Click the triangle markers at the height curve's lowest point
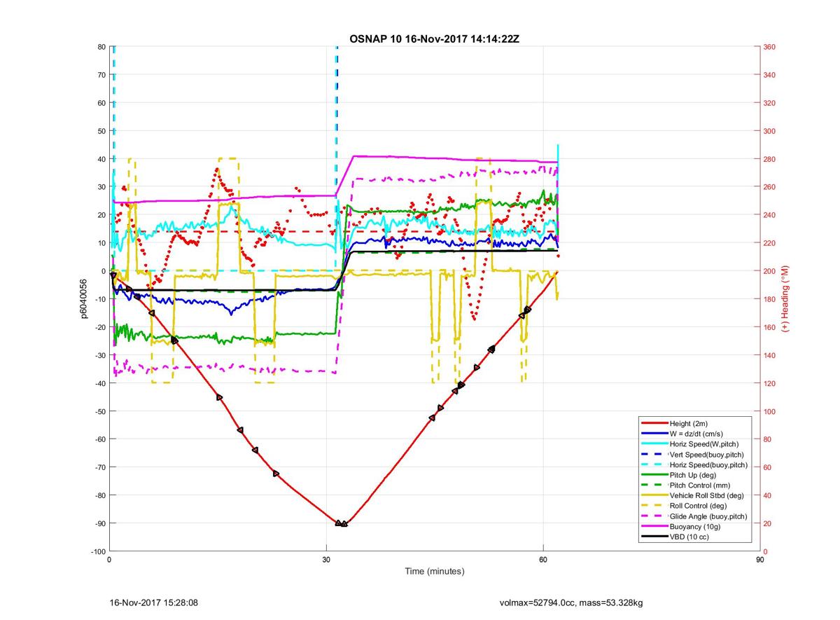The height and width of the screenshot is (620, 840). click(342, 523)
